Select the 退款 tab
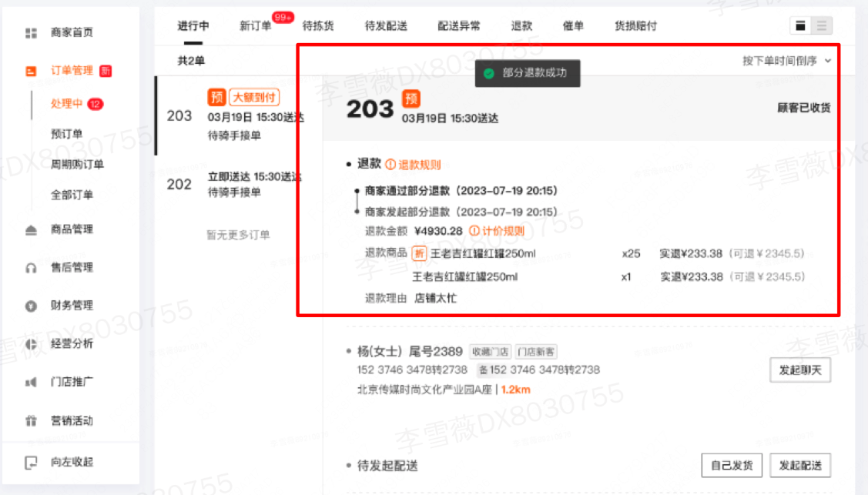The height and width of the screenshot is (495, 868). pyautogui.click(x=521, y=26)
